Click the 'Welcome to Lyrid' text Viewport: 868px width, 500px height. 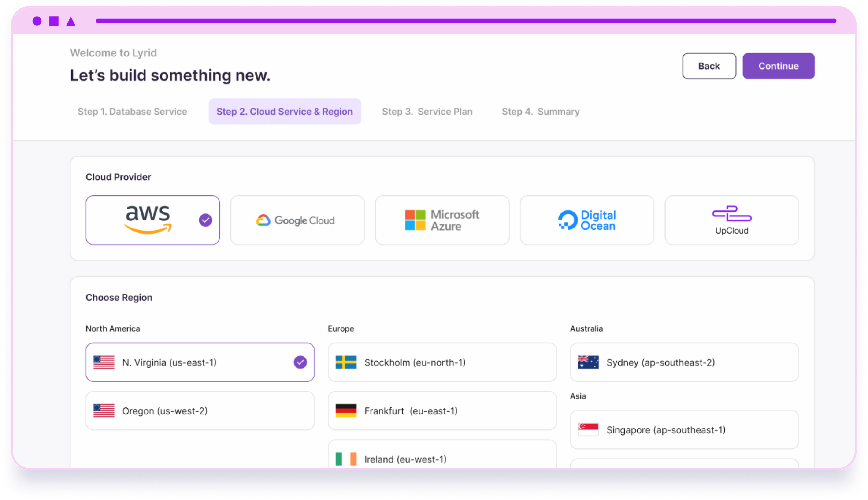click(114, 53)
